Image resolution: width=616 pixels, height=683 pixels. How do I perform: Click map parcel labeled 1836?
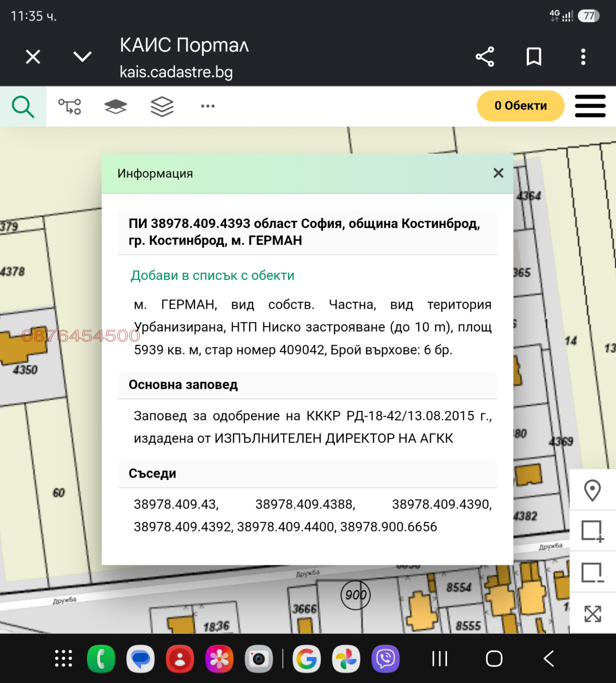216,626
